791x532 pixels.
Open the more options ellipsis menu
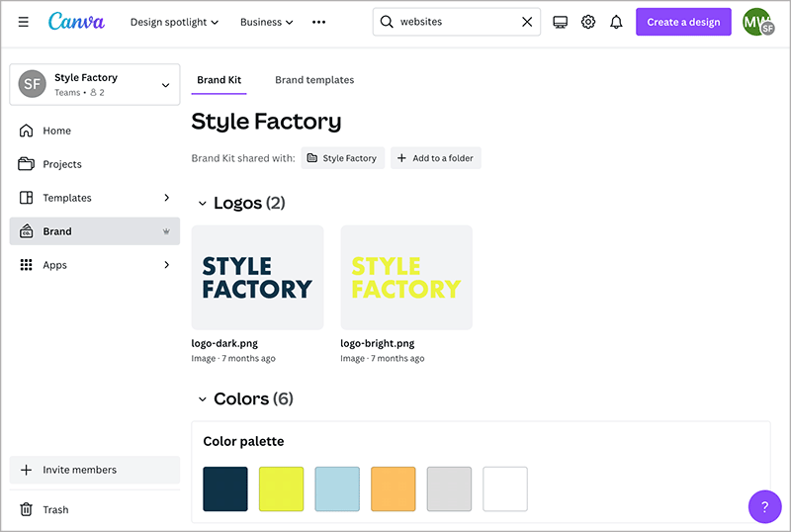coord(318,22)
